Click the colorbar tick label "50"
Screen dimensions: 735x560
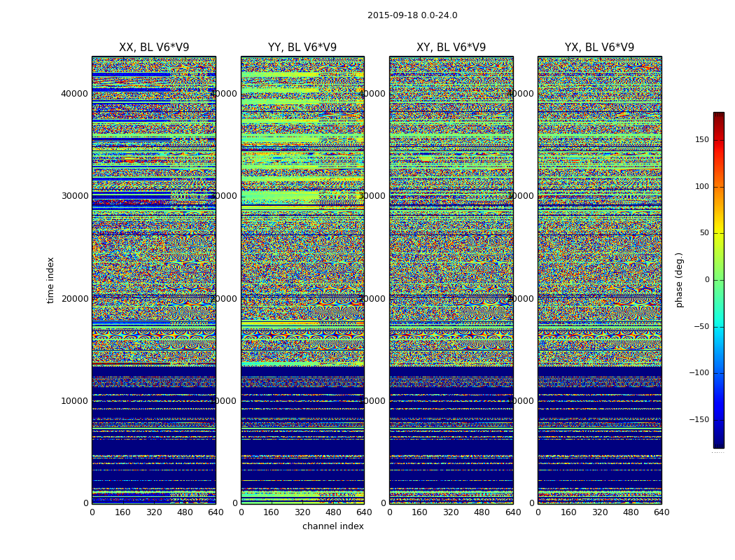(x=704, y=233)
